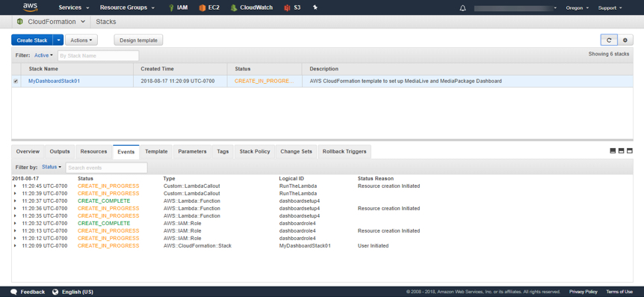
Task: Switch to the Outputs tab
Action: pyautogui.click(x=60, y=151)
